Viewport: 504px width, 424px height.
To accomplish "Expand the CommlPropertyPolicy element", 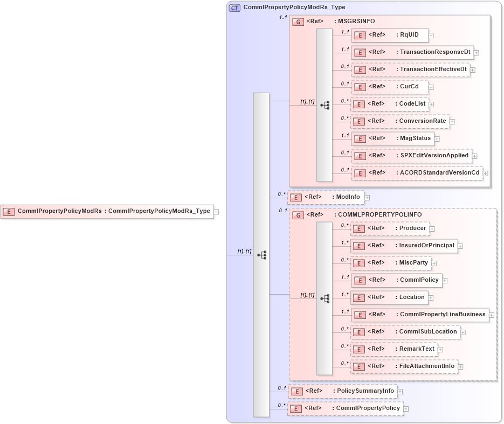I will pos(406,408).
